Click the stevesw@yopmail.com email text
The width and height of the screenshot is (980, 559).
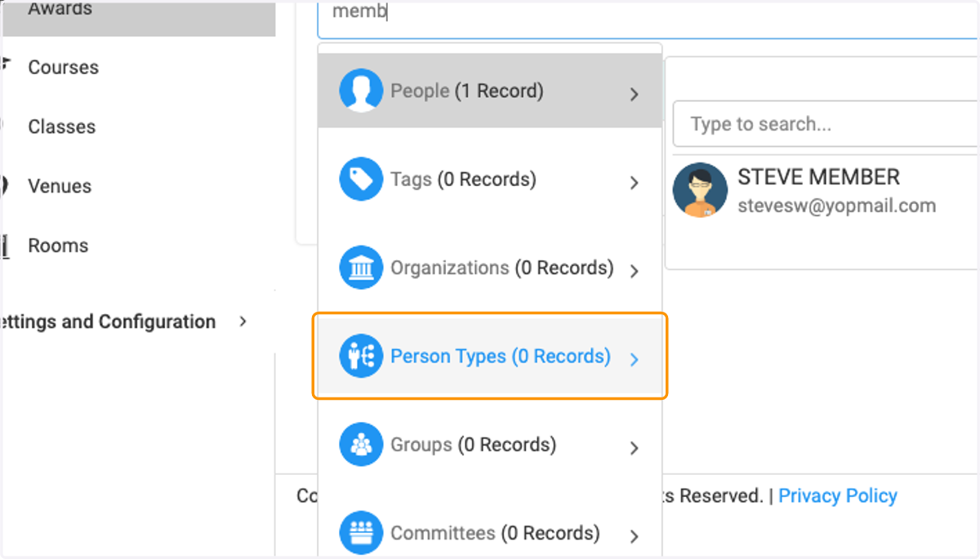pos(836,206)
